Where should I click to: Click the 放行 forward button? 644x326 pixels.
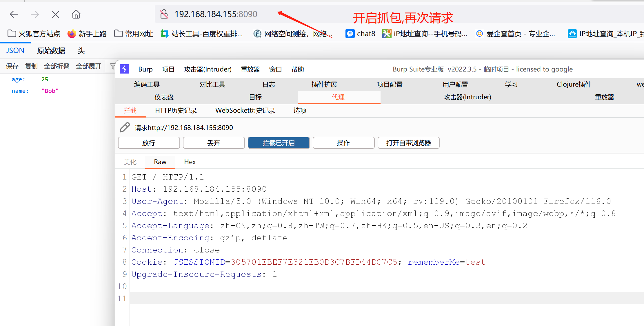point(149,143)
